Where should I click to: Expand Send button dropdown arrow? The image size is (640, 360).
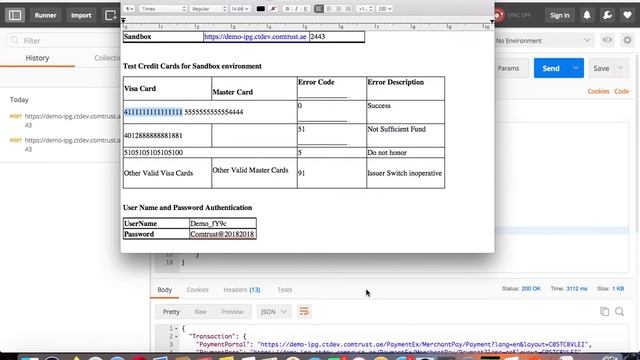coord(576,68)
